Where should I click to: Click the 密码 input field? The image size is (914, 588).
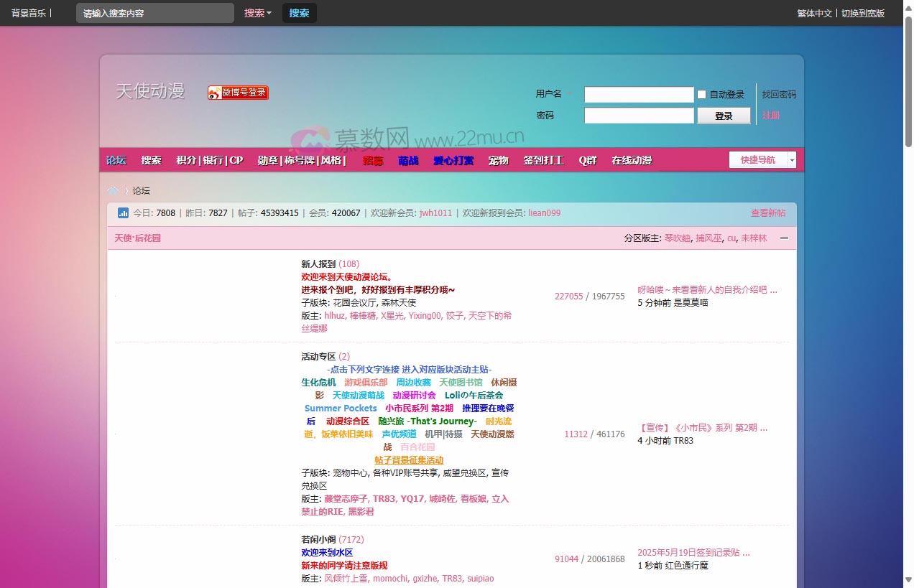click(639, 116)
